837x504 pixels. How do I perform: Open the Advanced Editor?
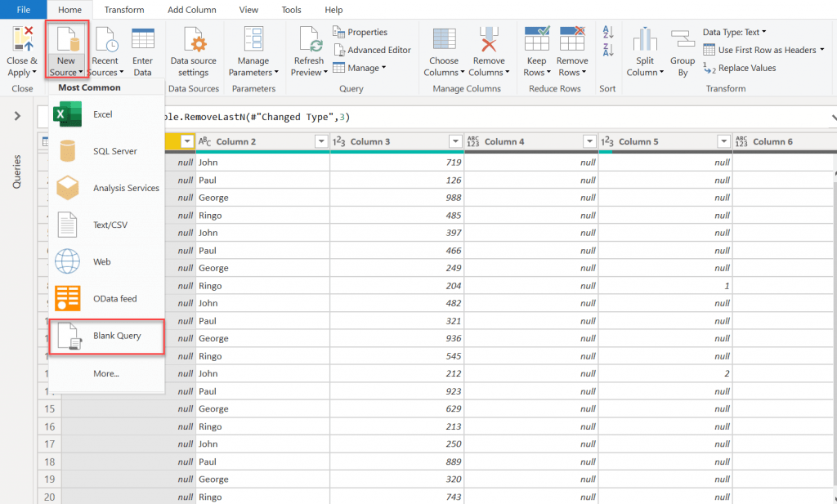(373, 50)
